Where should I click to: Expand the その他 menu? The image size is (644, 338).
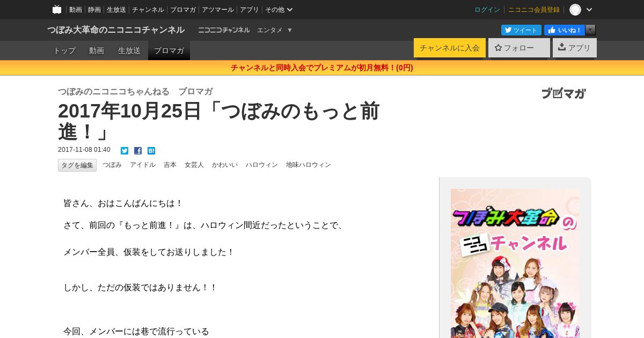tap(279, 10)
